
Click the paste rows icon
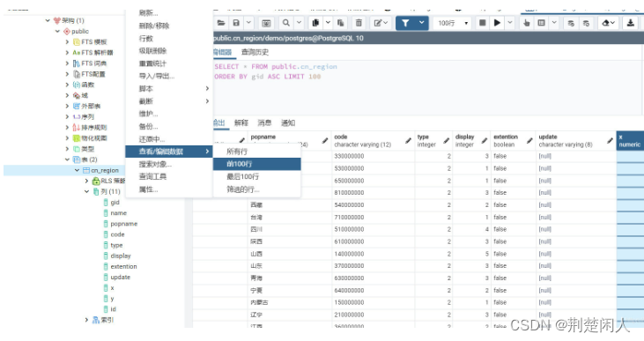(x=340, y=23)
